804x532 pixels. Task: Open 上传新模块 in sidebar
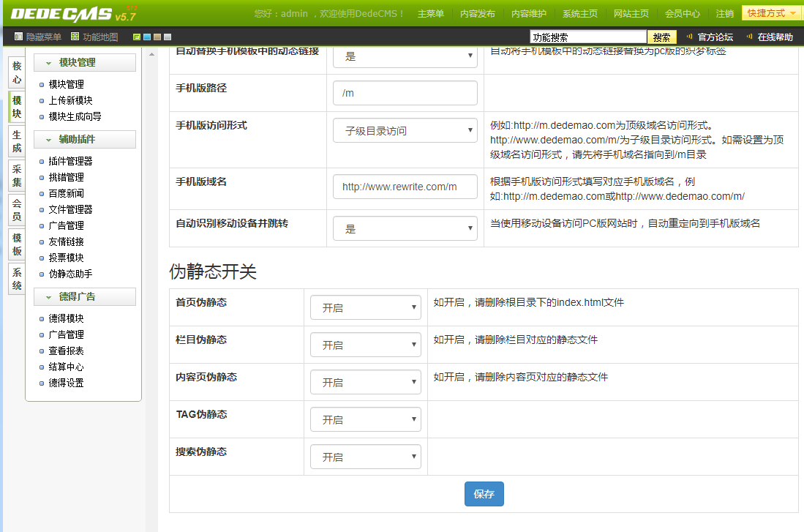[x=70, y=100]
